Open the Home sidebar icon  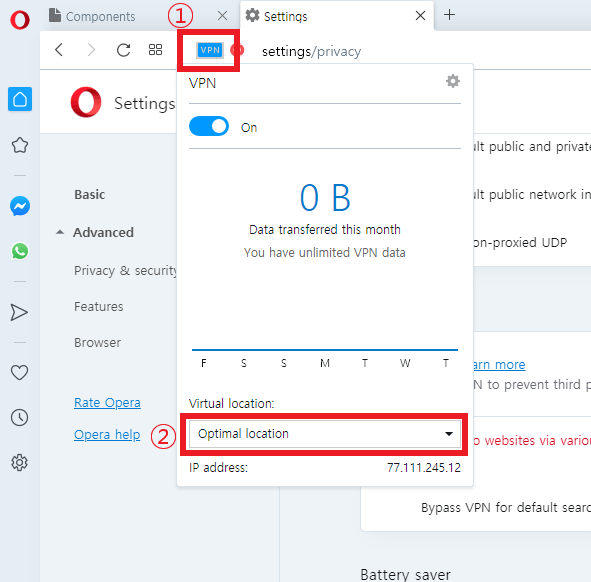point(20,100)
